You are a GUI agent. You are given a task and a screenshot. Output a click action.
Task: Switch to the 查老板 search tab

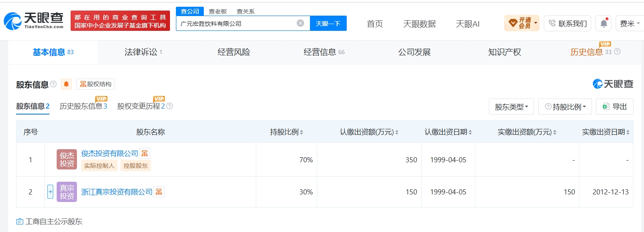[218, 11]
